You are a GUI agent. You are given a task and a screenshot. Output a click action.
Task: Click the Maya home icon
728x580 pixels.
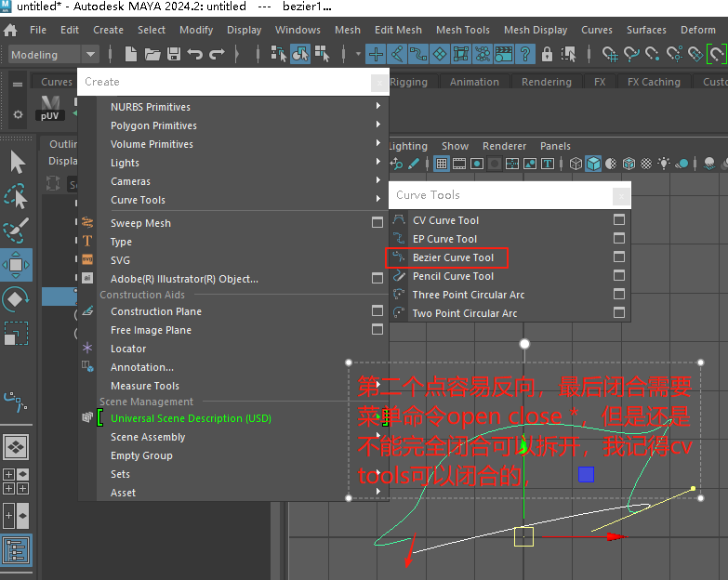10,30
